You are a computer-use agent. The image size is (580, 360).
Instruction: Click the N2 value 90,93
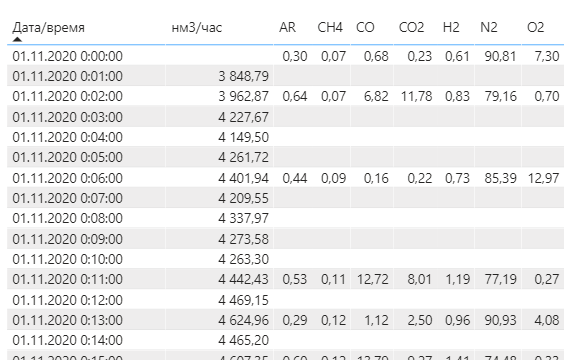point(500,320)
